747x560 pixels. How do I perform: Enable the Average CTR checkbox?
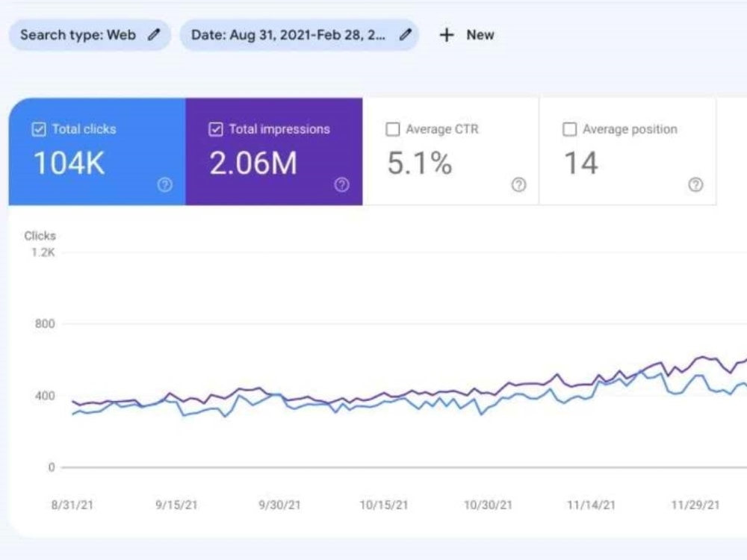coord(393,129)
